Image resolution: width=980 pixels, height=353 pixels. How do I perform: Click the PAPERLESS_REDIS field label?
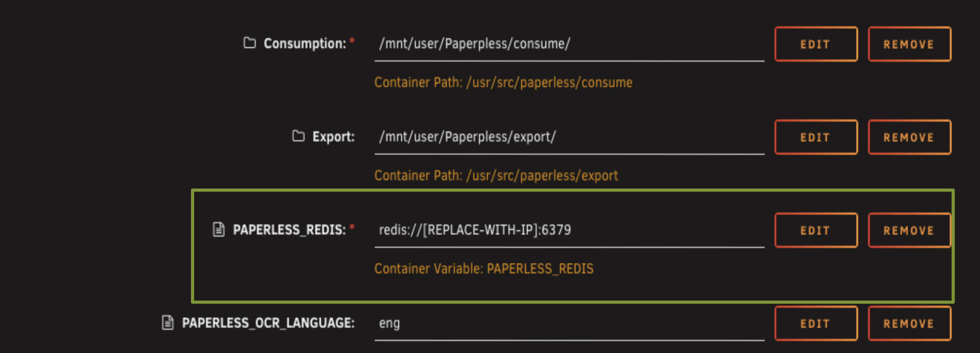[x=289, y=230]
